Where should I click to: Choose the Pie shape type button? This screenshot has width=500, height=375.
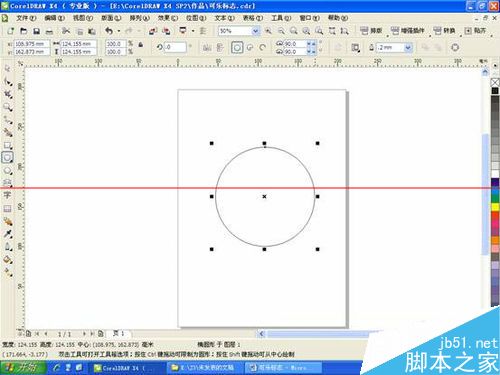(x=250, y=48)
